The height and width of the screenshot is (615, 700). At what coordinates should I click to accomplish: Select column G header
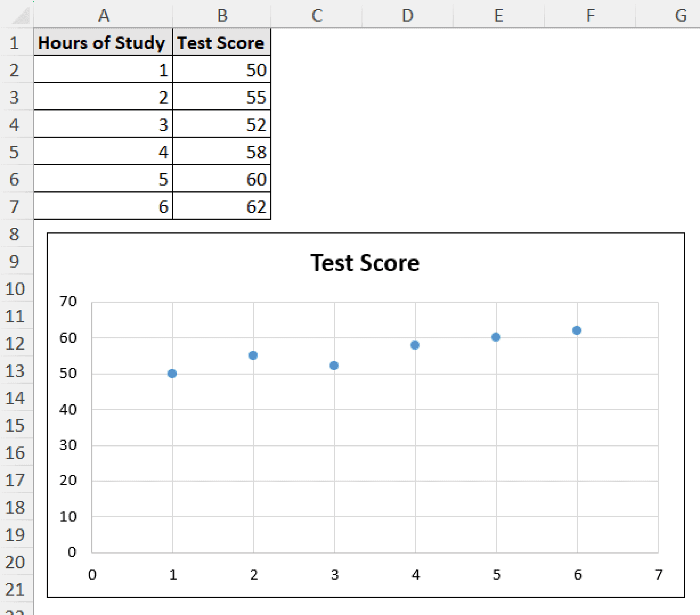[x=681, y=14]
